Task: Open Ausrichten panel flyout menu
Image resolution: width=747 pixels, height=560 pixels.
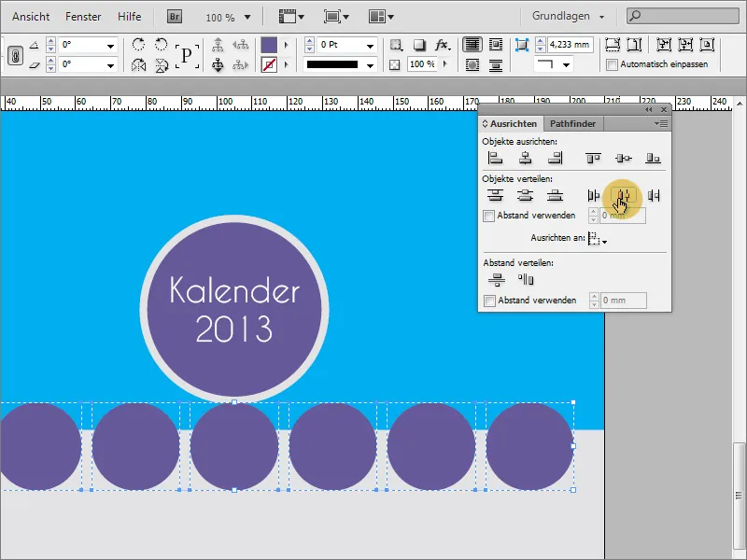Action: coord(661,124)
